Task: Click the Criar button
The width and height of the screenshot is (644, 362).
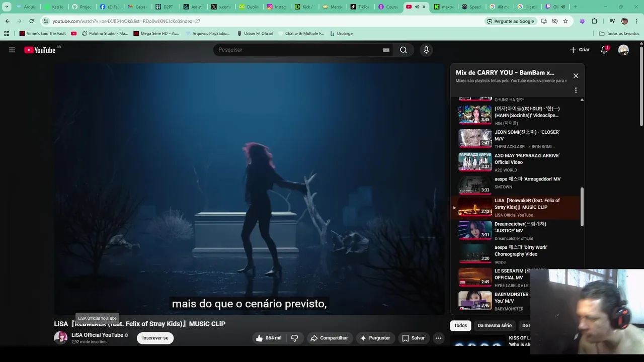Action: tap(580, 50)
